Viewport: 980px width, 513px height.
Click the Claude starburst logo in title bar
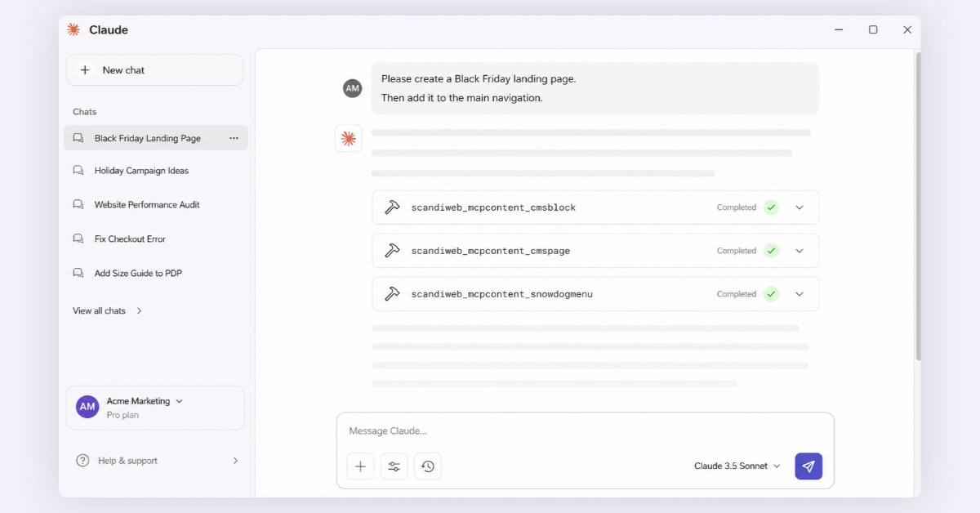pyautogui.click(x=73, y=30)
